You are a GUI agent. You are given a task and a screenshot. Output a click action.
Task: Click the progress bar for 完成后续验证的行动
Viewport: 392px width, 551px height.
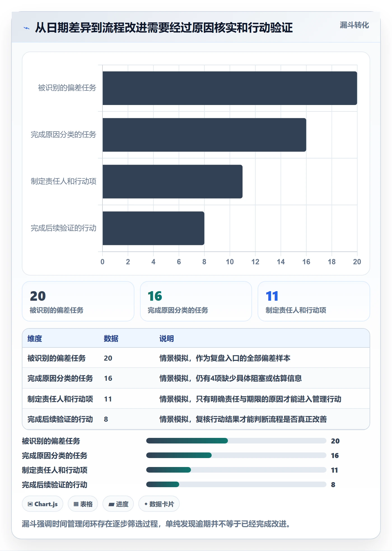[x=236, y=485]
